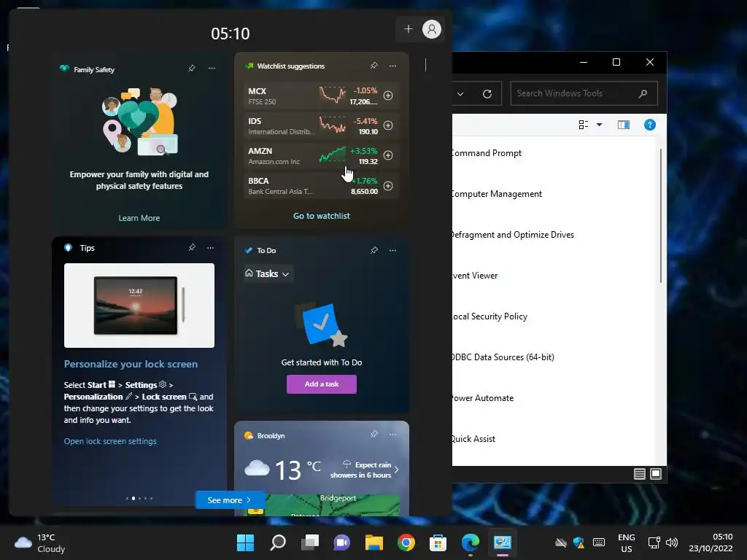Expand the Tasks list dropdown
This screenshot has width=747, height=560.
click(x=268, y=274)
